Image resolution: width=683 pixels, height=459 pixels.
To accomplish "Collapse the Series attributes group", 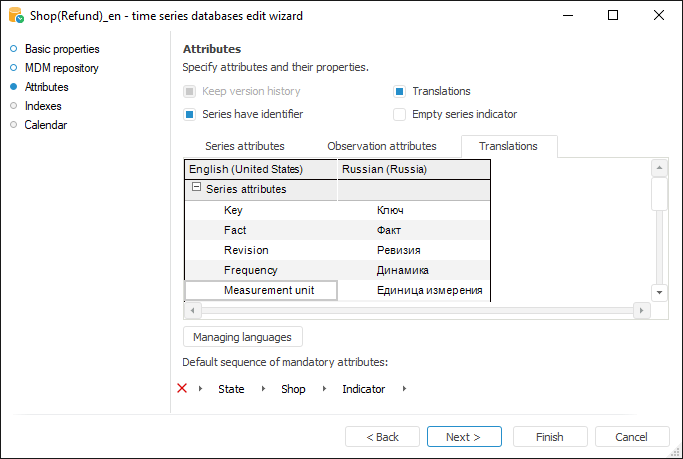I will [x=196, y=188].
